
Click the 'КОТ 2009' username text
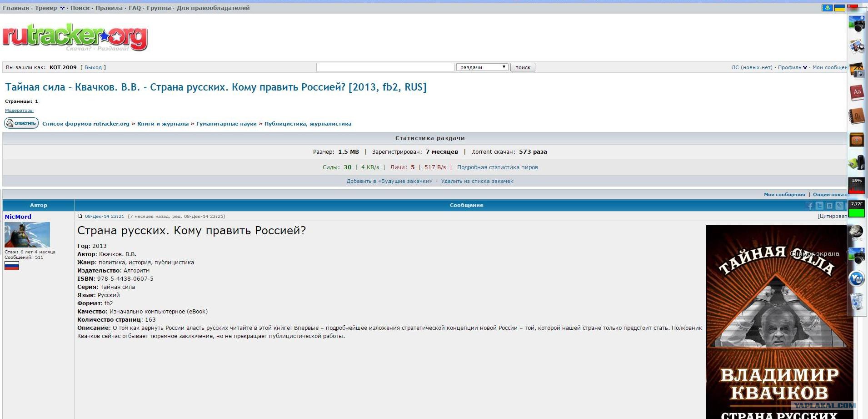tap(63, 67)
